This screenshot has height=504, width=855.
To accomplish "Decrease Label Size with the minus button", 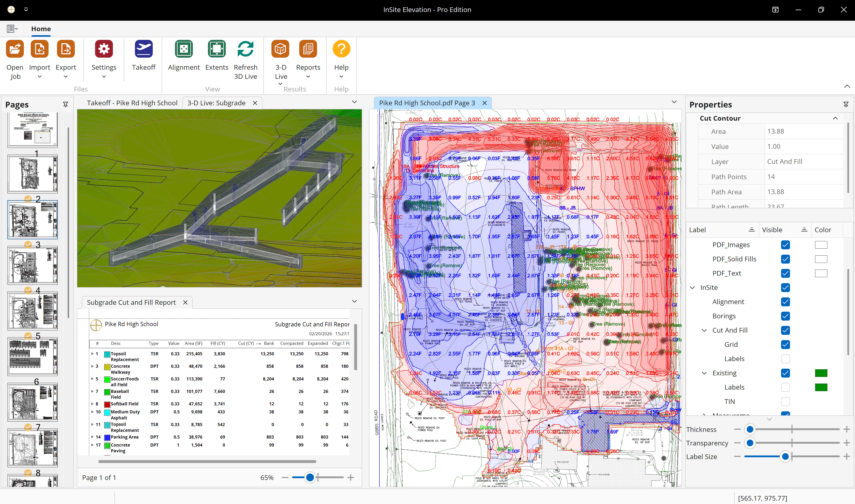I will (x=737, y=457).
